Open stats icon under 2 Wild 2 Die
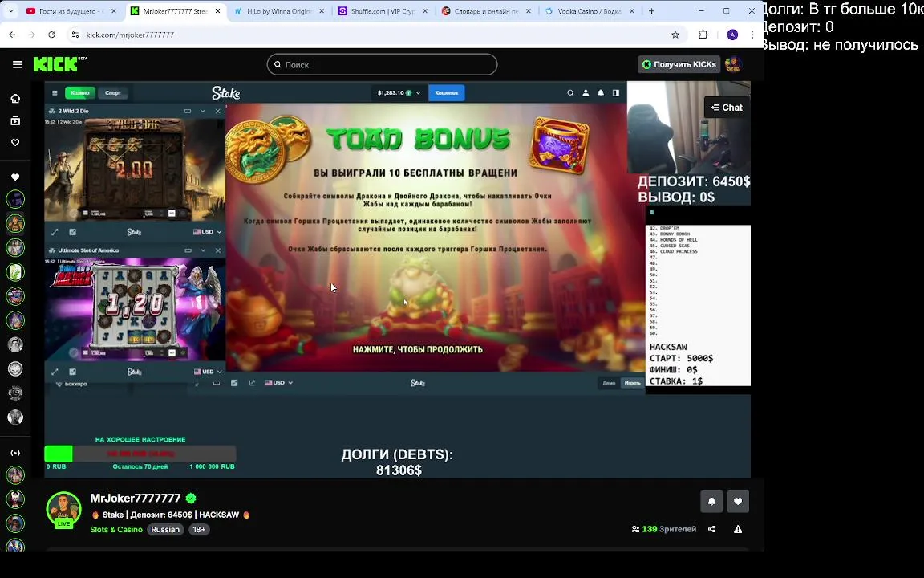 72,232
